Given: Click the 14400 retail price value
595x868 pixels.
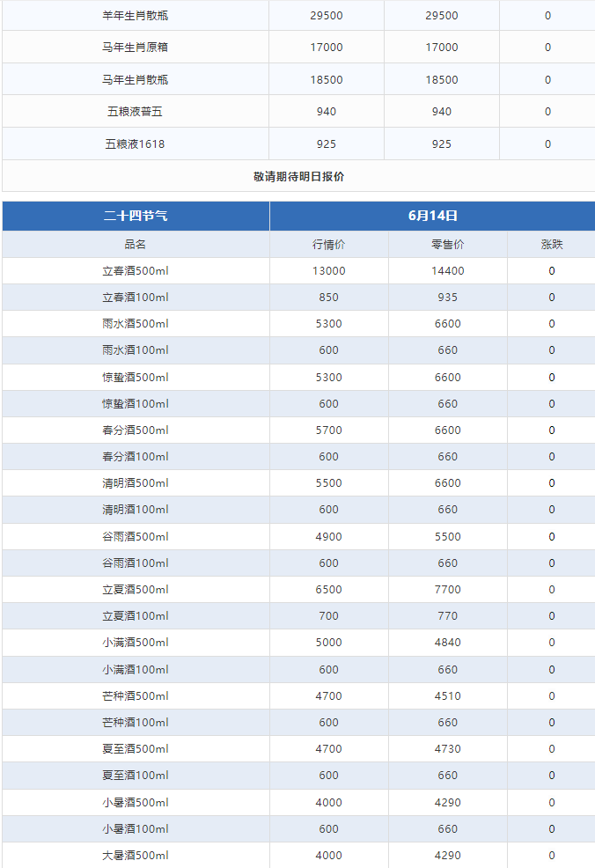Looking at the screenshot, I should [448, 270].
